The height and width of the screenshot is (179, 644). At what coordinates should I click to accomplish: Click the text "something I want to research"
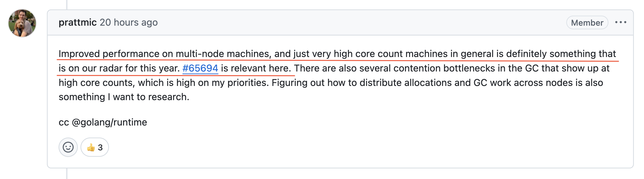(x=124, y=97)
